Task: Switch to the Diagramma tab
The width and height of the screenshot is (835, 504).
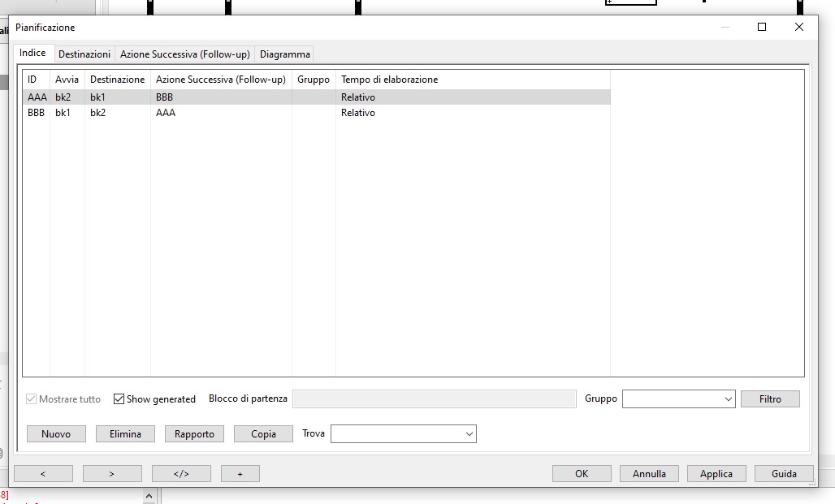Action: click(x=284, y=54)
